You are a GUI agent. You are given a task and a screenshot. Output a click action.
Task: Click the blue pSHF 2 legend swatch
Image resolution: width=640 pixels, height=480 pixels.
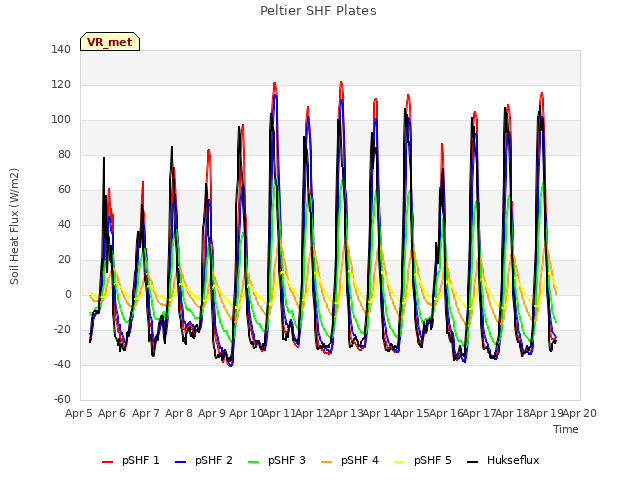(x=180, y=462)
